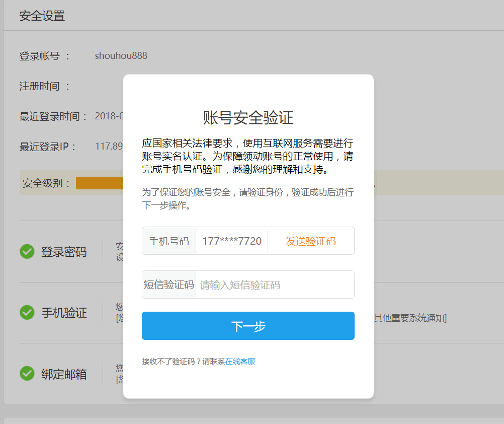Select the 手机验证 security item label
The width and height of the screenshot is (504, 424).
pos(64,313)
